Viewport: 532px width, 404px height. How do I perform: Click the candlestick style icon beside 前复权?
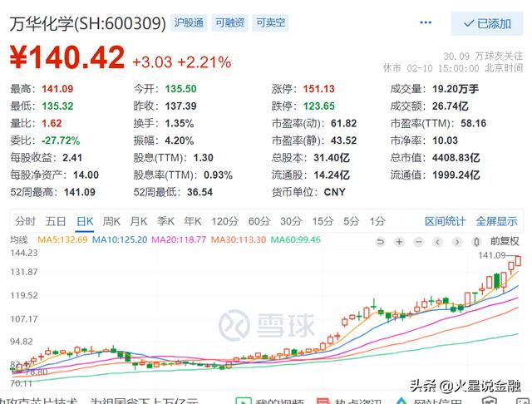click(476, 242)
